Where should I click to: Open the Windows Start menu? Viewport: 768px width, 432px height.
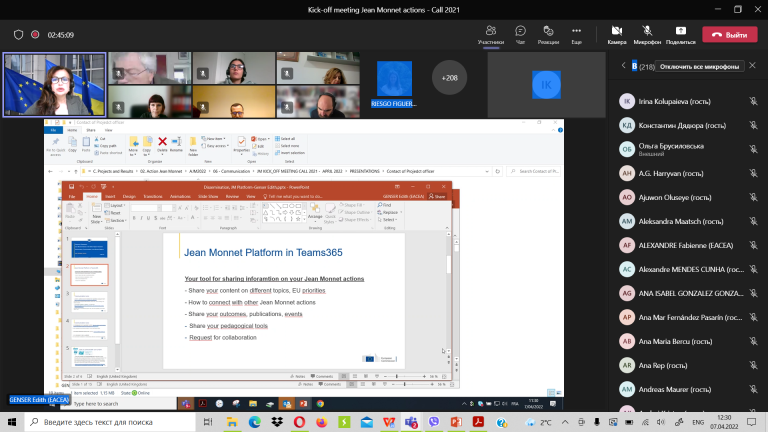(x=12, y=422)
